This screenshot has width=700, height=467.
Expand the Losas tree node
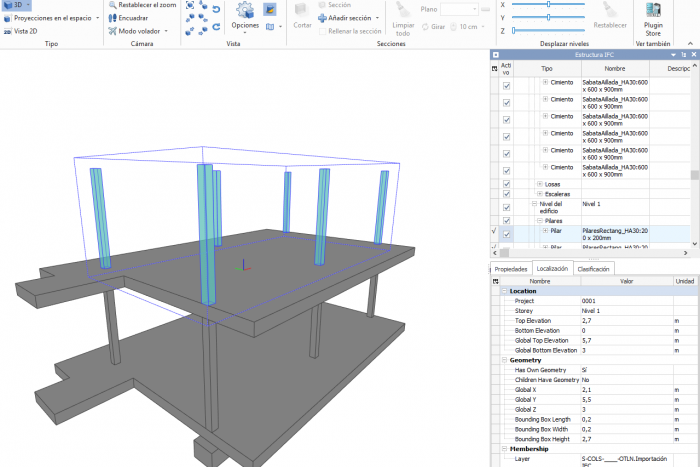click(540, 184)
